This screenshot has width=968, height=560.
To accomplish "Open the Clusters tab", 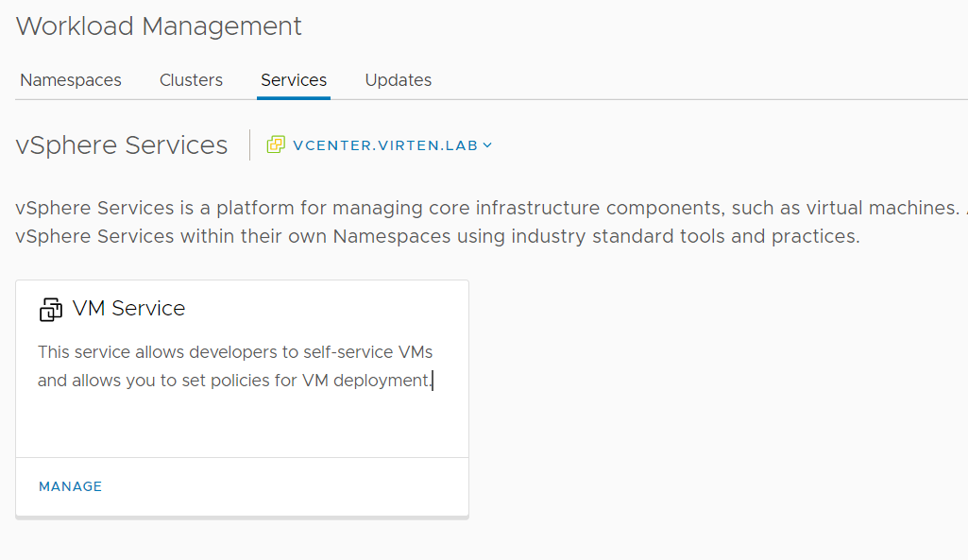I will [x=191, y=80].
